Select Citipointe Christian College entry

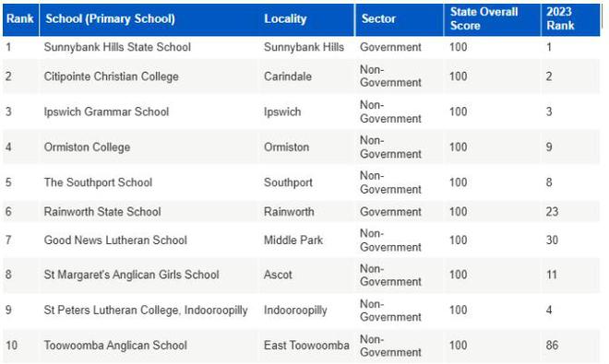click(111, 76)
